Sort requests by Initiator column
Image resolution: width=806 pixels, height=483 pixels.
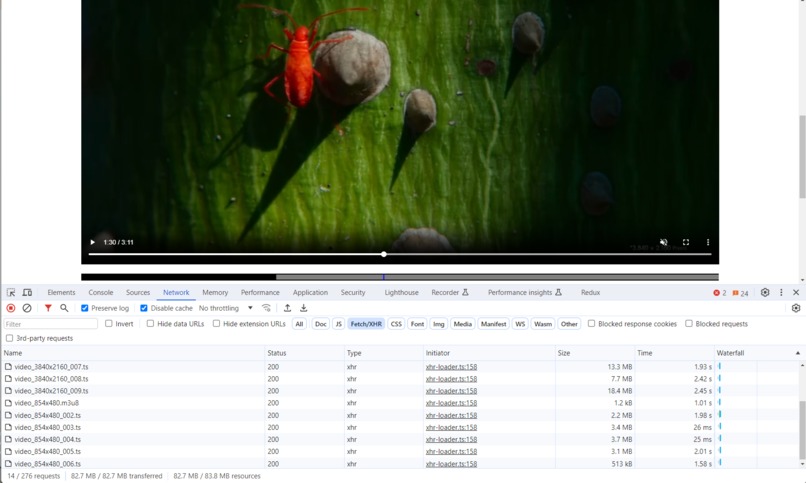pos(489,353)
